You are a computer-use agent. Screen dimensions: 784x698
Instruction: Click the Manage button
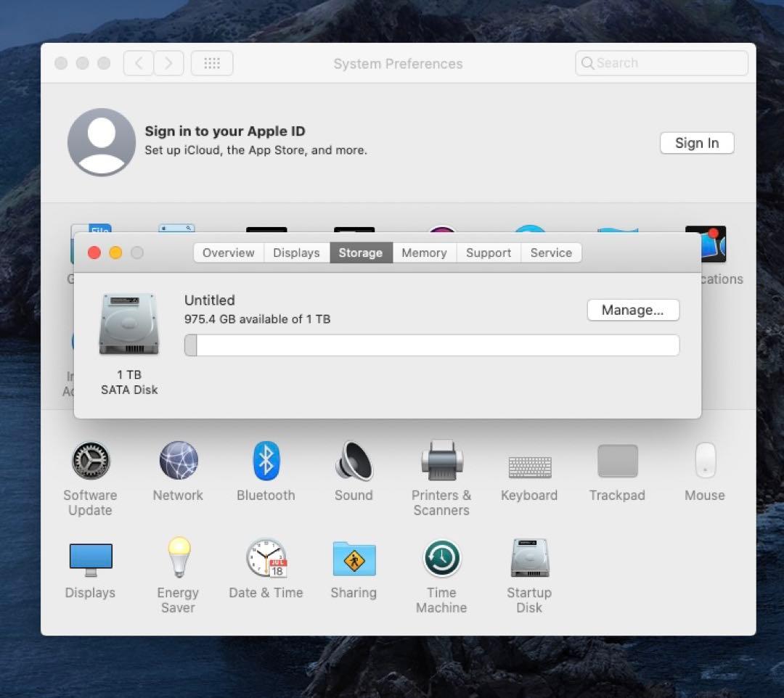pos(632,310)
